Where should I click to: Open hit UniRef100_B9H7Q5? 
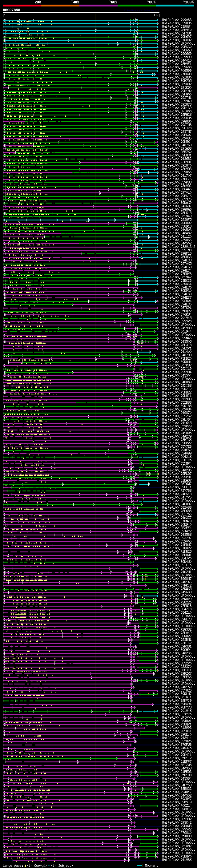pyautogui.click(x=177, y=81)
